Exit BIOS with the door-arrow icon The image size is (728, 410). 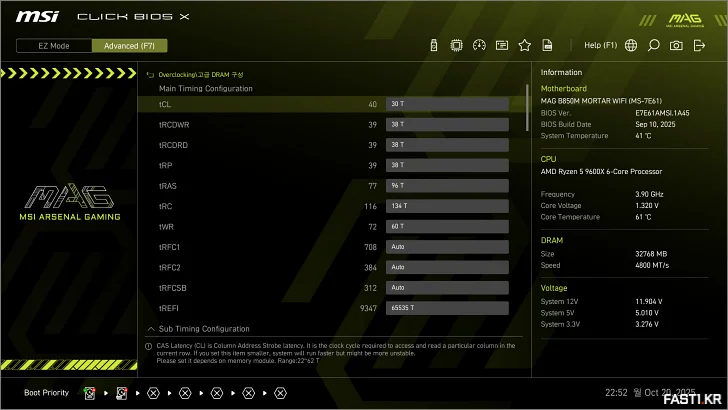[x=699, y=46]
